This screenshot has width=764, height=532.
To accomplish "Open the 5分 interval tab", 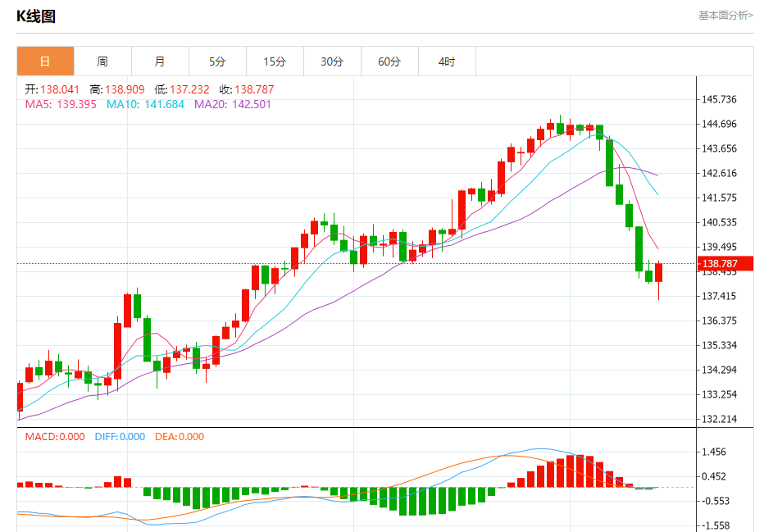I will [217, 61].
